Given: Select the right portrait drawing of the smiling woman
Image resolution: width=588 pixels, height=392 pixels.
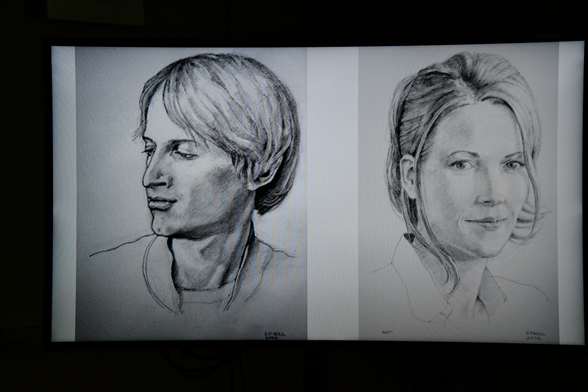Looking at the screenshot, I should (x=458, y=194).
